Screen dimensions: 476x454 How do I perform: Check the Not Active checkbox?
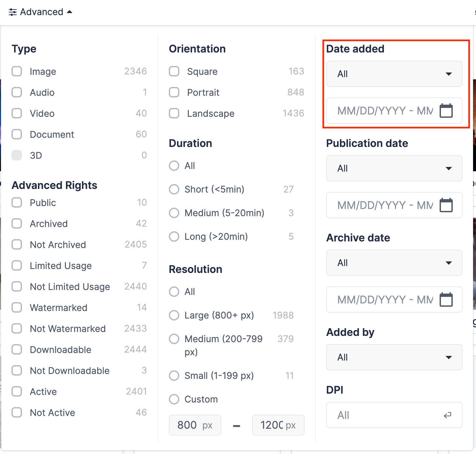[17, 412]
